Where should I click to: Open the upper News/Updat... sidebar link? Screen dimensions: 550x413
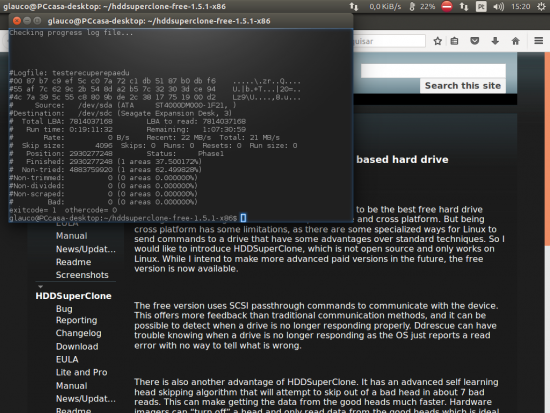click(86, 249)
